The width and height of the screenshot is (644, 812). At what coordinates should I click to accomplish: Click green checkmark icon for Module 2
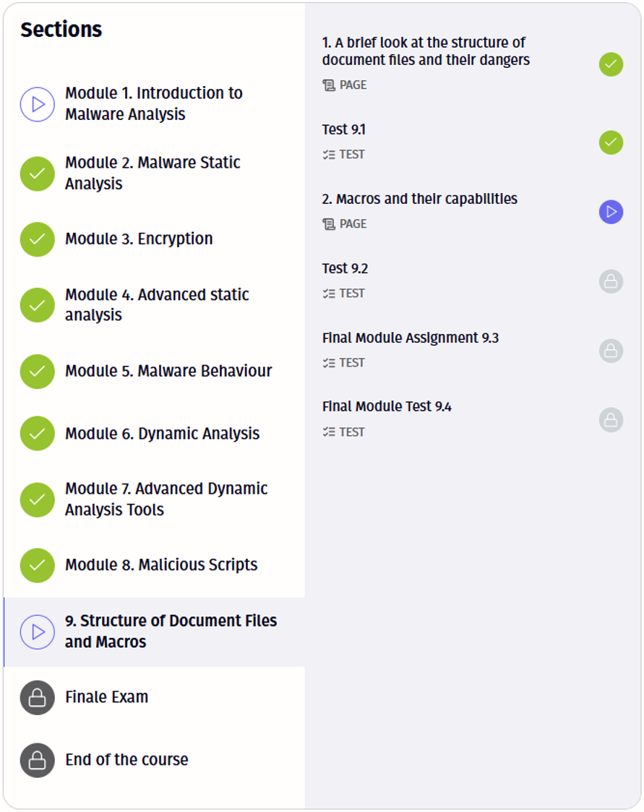[x=38, y=174]
